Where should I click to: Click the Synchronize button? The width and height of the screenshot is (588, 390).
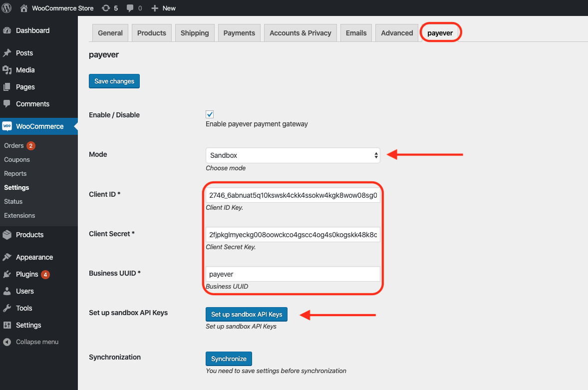(x=229, y=359)
